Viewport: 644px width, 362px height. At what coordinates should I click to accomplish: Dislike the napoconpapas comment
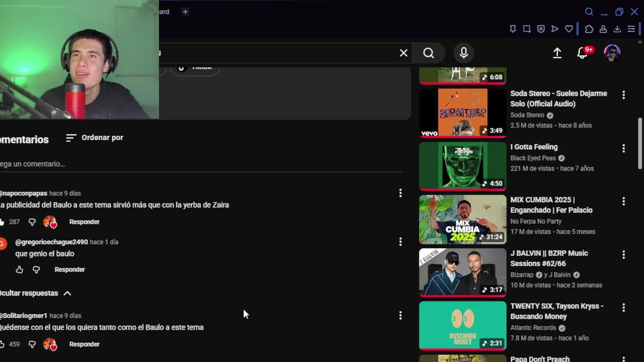32,222
